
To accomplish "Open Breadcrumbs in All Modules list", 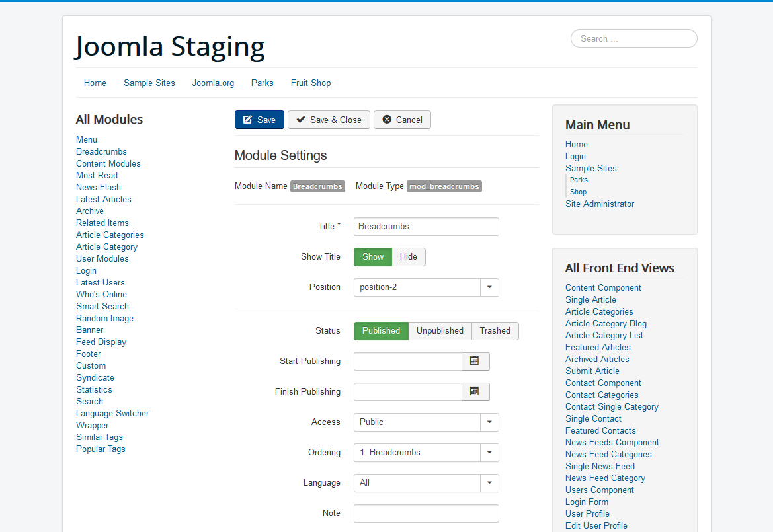I will 101,152.
